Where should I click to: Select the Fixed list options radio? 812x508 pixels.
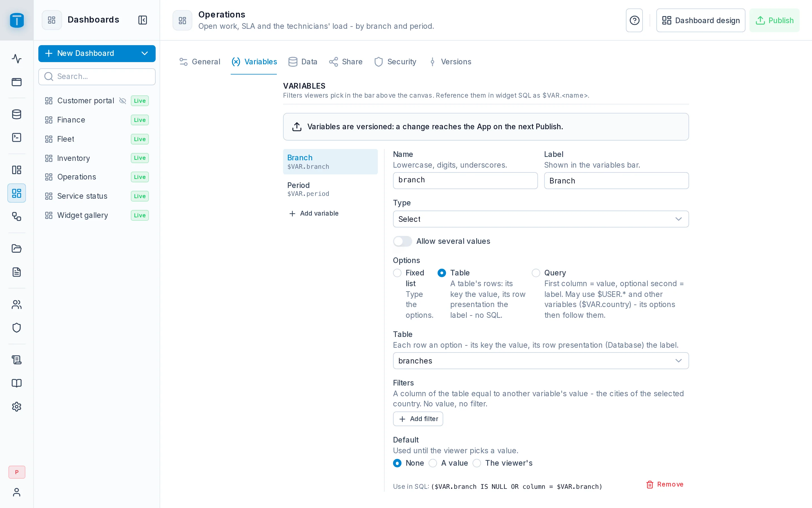point(397,273)
